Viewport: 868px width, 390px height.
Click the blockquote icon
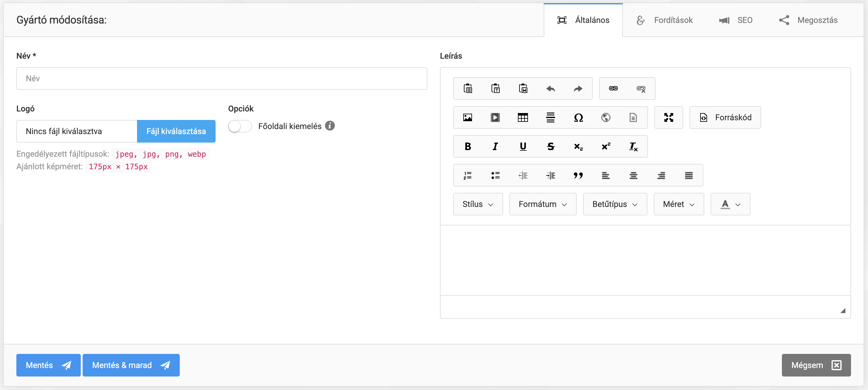(x=578, y=176)
